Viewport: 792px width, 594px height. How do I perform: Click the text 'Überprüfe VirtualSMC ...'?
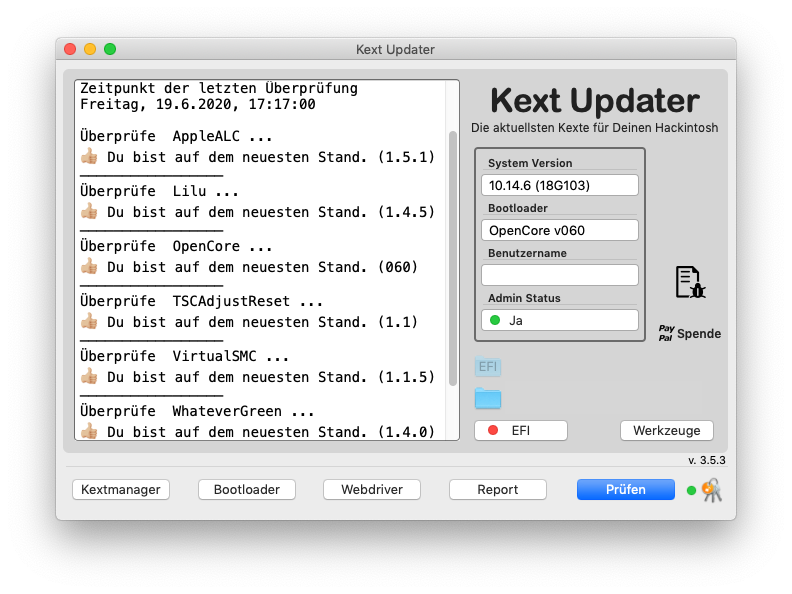point(184,356)
